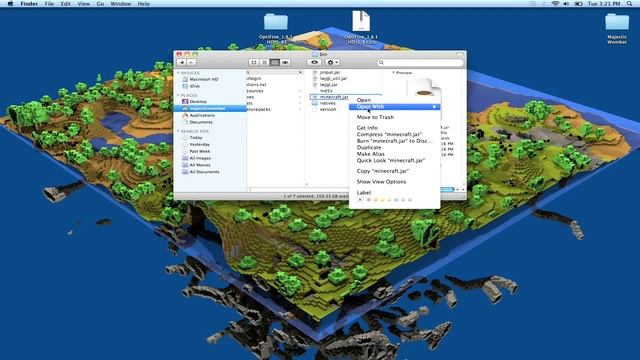The width and height of the screenshot is (640, 360).
Task: Select the md5s file
Action: pyautogui.click(x=326, y=91)
